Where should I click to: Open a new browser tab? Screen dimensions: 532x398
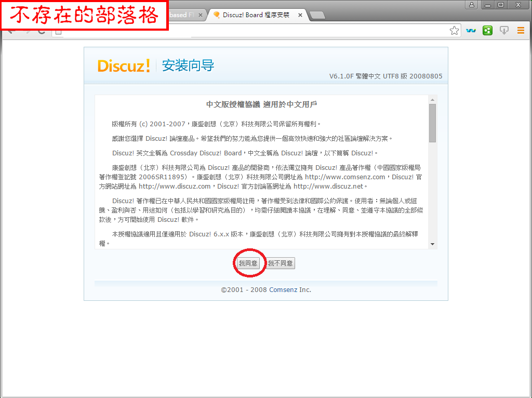[x=317, y=15]
